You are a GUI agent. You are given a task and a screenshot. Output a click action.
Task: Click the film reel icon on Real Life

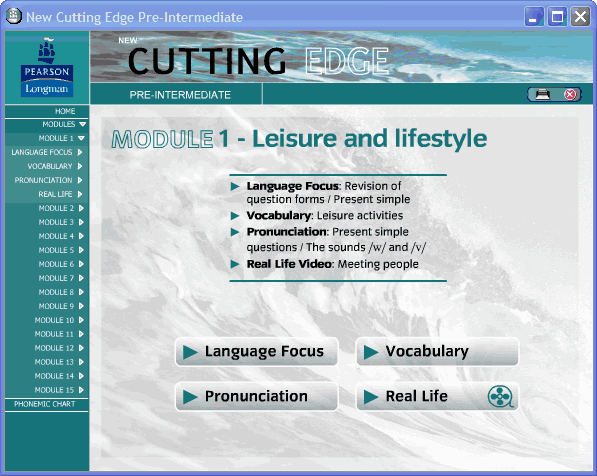(500, 396)
